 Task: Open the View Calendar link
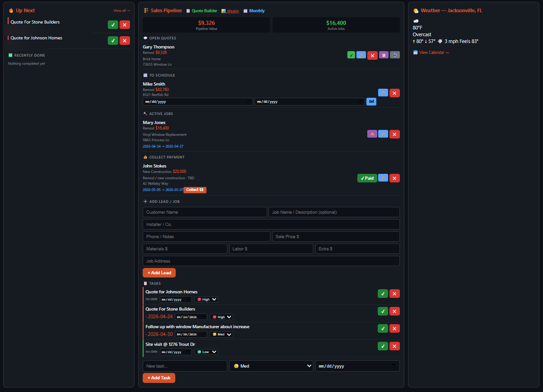coord(431,53)
